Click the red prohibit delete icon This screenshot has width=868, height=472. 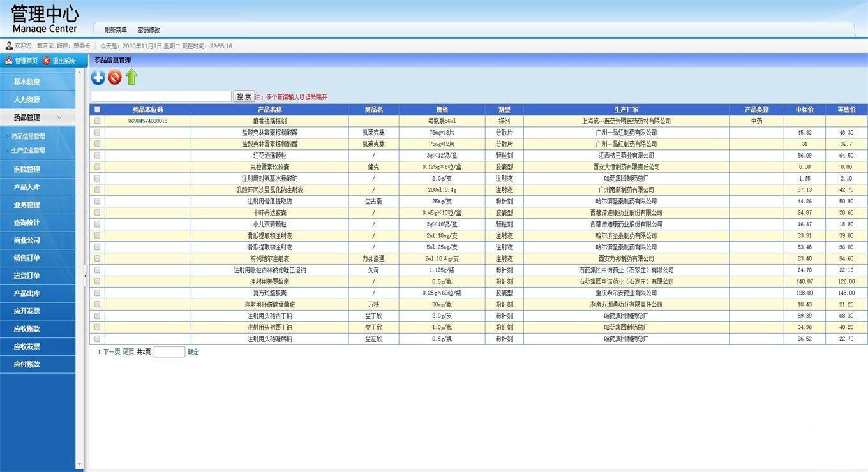[115, 77]
